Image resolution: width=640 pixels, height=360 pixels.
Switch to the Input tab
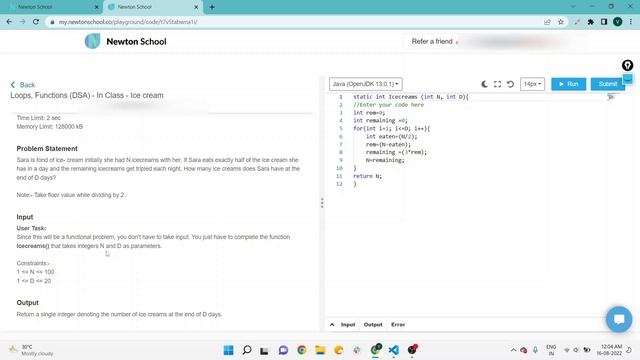tap(348, 324)
